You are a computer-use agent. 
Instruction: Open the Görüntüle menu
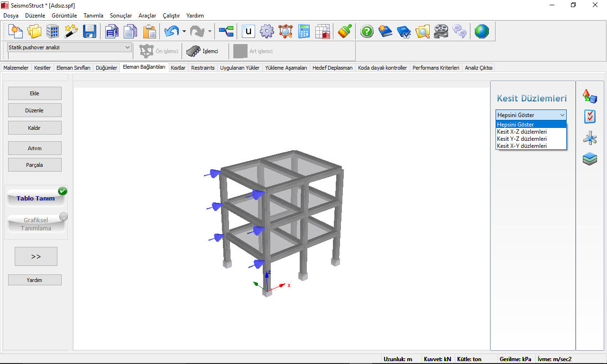(x=64, y=16)
